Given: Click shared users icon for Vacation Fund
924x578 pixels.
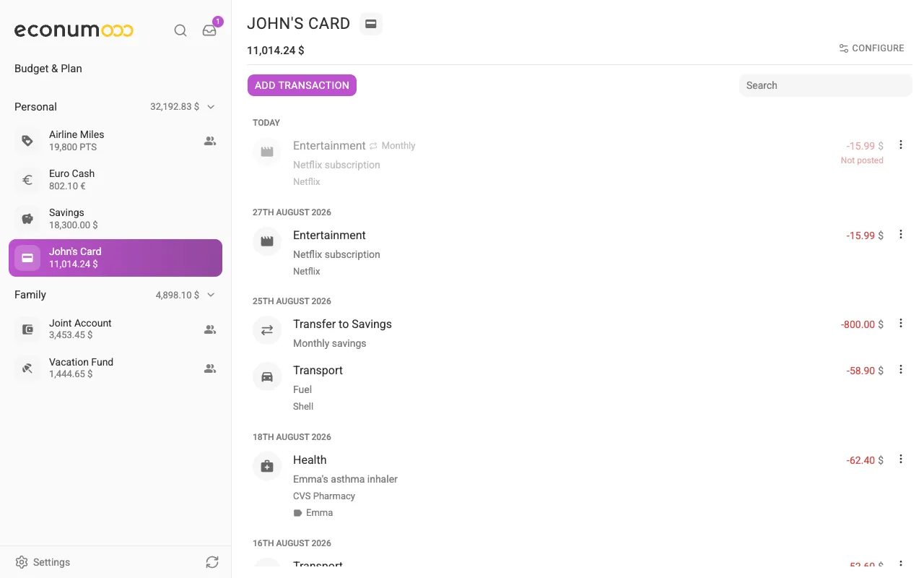Looking at the screenshot, I should [210, 368].
